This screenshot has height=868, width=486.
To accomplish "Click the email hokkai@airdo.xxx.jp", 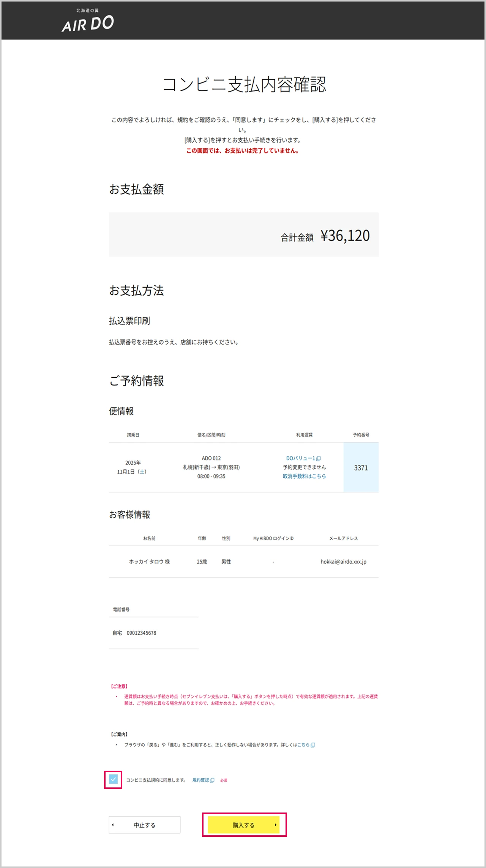I will (x=343, y=562).
